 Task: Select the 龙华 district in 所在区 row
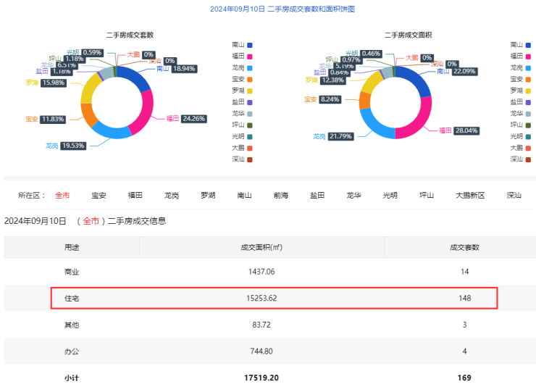(x=353, y=196)
